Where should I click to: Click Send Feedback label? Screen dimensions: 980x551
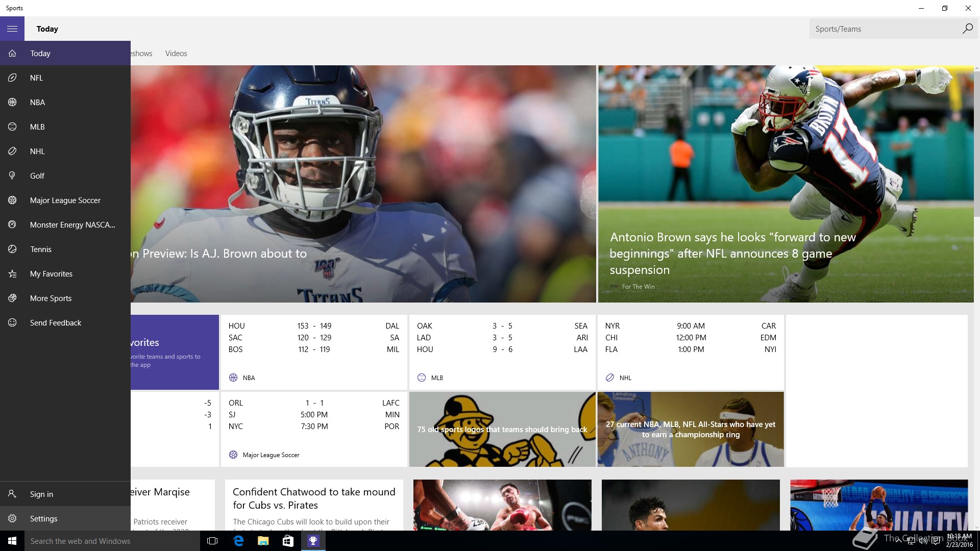click(x=56, y=322)
